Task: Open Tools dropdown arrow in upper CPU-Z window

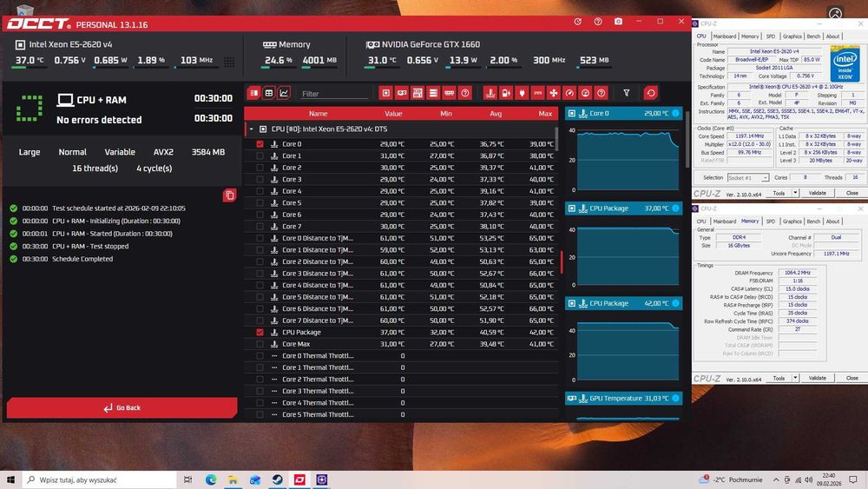Action: point(795,193)
